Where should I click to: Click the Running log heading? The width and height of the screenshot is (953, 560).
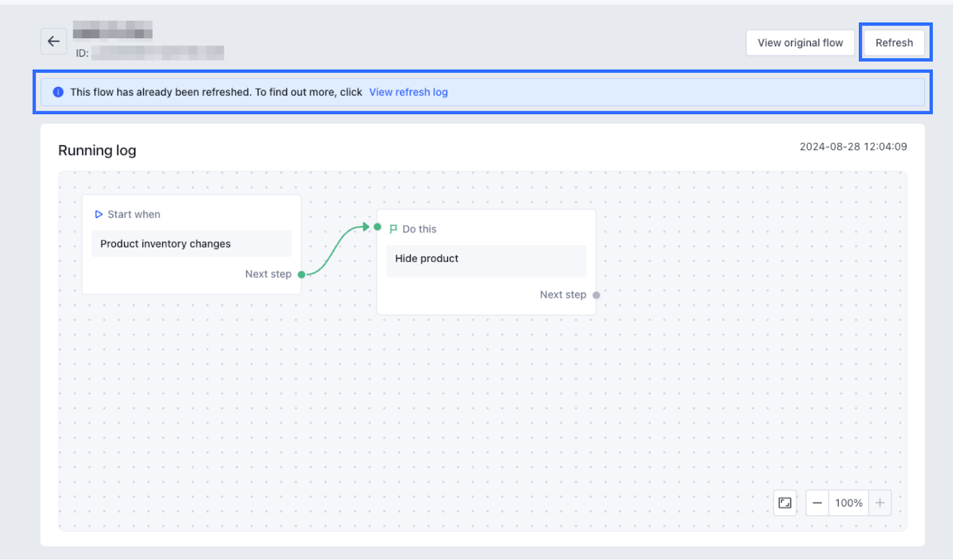[x=97, y=151]
